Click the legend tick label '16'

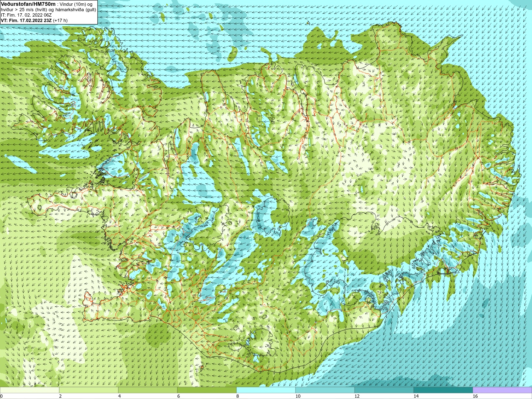point(475,396)
